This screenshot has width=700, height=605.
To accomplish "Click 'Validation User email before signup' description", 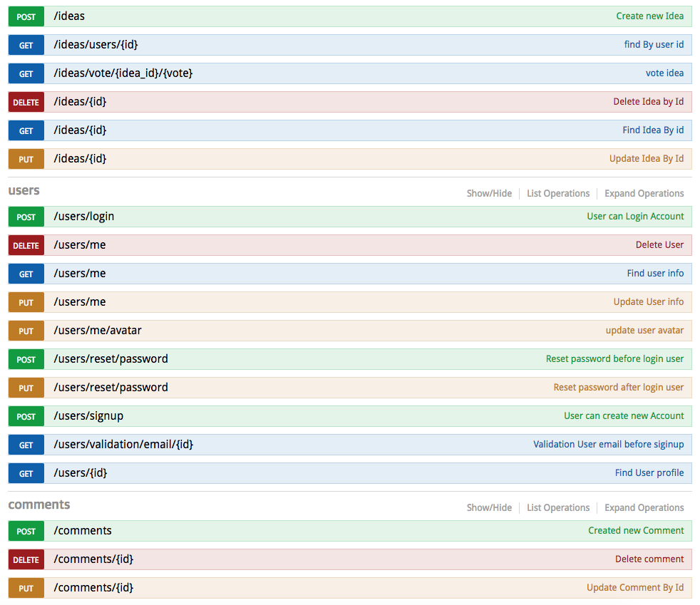I will coord(609,445).
